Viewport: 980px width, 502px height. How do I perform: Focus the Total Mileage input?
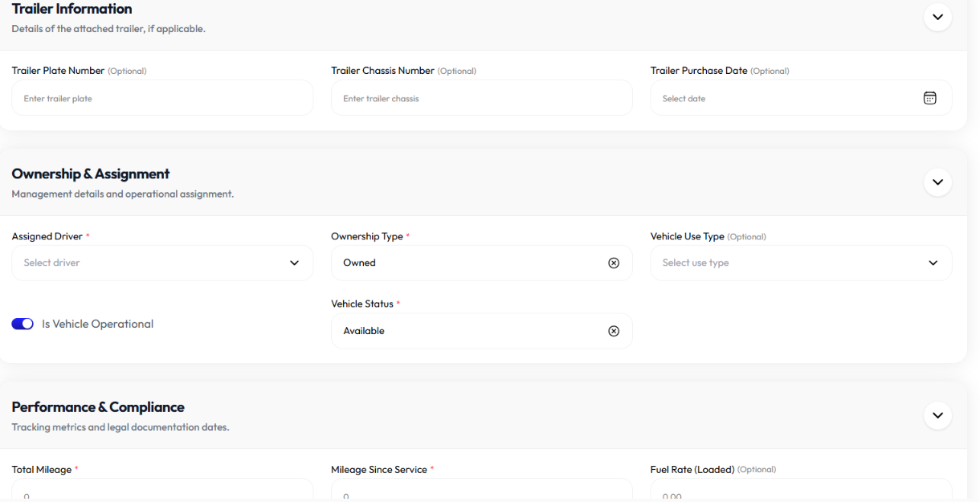click(x=162, y=490)
